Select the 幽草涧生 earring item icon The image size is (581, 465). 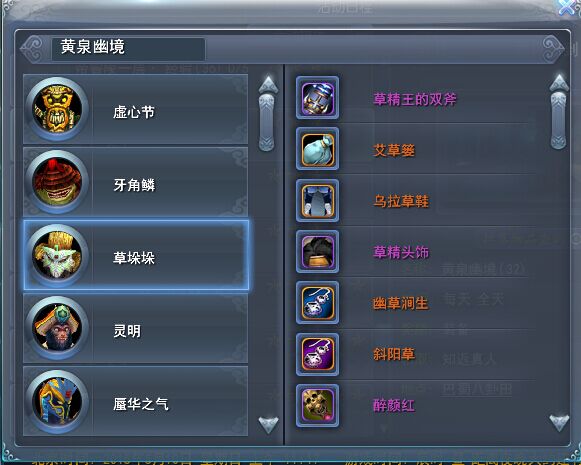[x=318, y=303]
